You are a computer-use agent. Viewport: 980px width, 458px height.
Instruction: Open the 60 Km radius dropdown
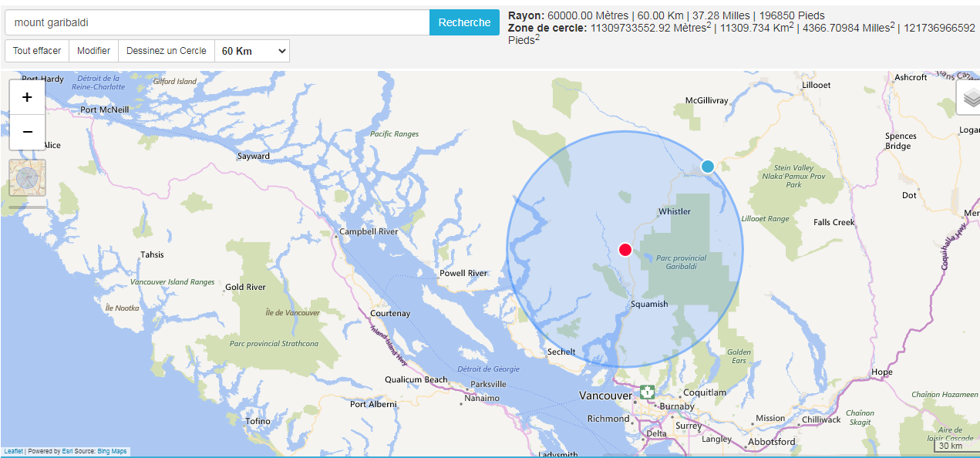pyautogui.click(x=252, y=51)
